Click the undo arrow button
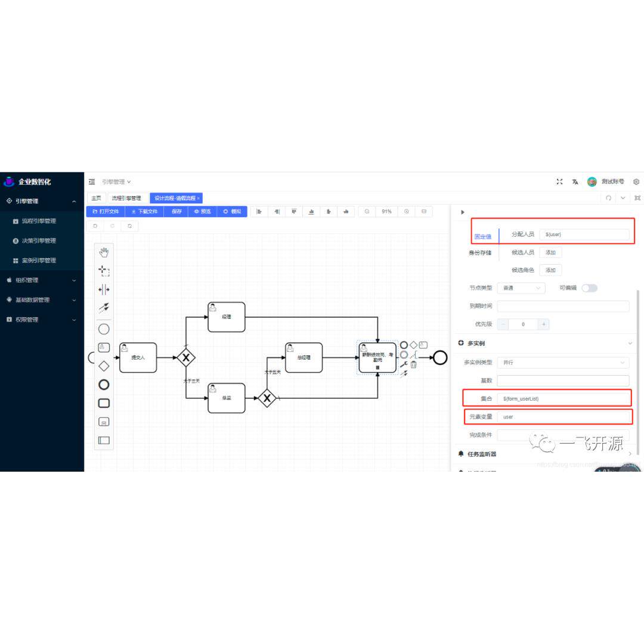644x644 pixels. click(x=95, y=226)
